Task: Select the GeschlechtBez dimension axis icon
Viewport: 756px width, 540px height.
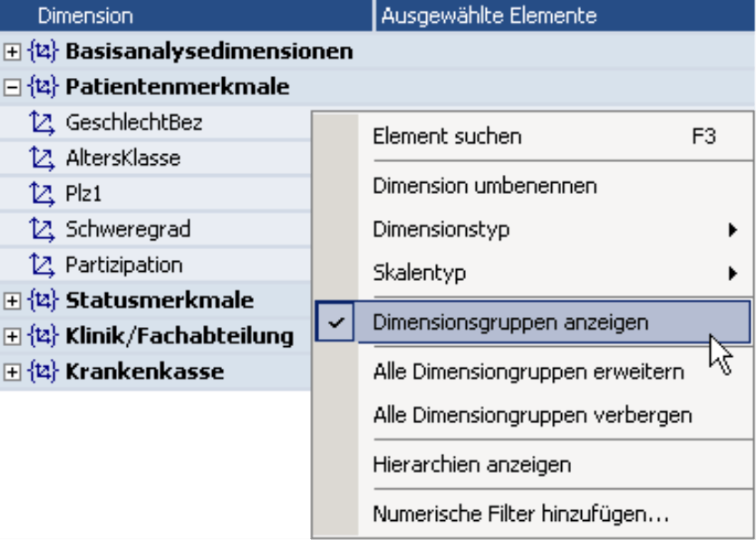Action: click(42, 122)
